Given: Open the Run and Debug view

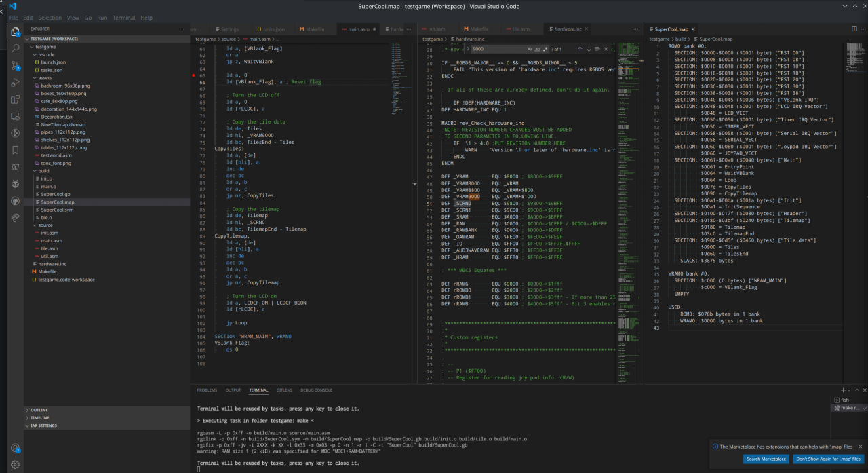Looking at the screenshot, I should (x=15, y=82).
